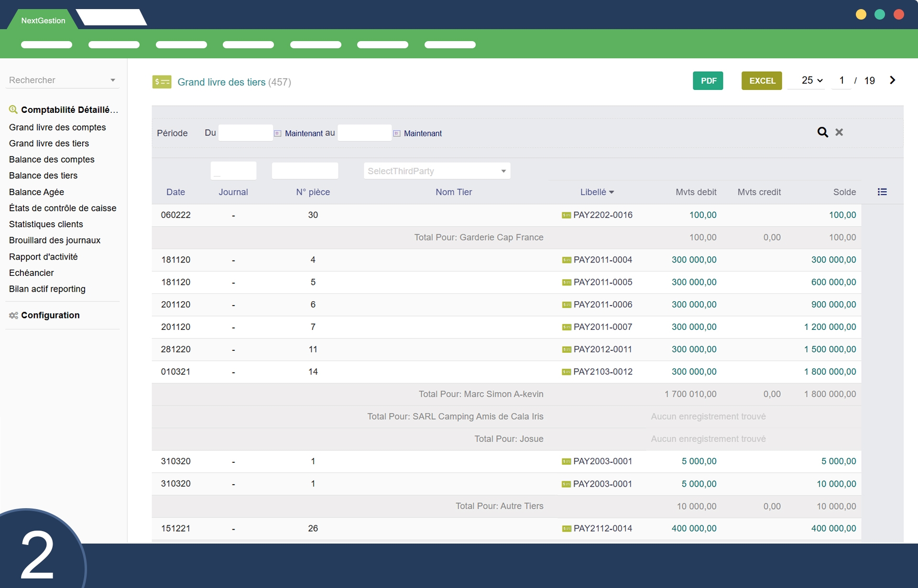Screen dimensions: 918x588
Task: Click the first Maintenant link after Du
Action: point(304,133)
